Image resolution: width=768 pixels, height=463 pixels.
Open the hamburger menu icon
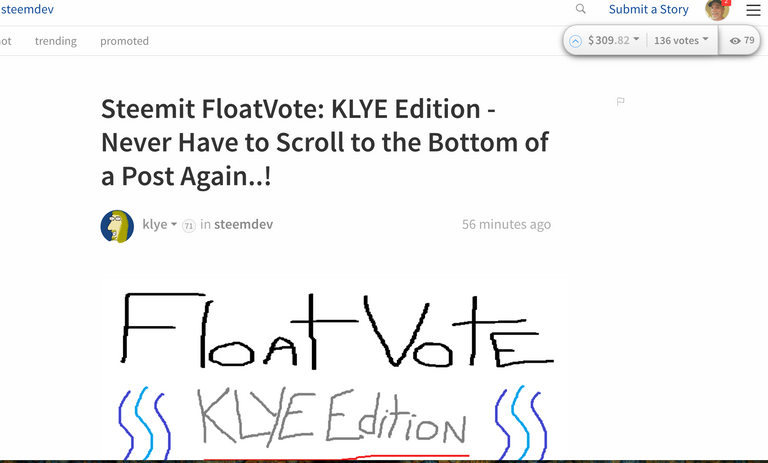click(x=753, y=10)
